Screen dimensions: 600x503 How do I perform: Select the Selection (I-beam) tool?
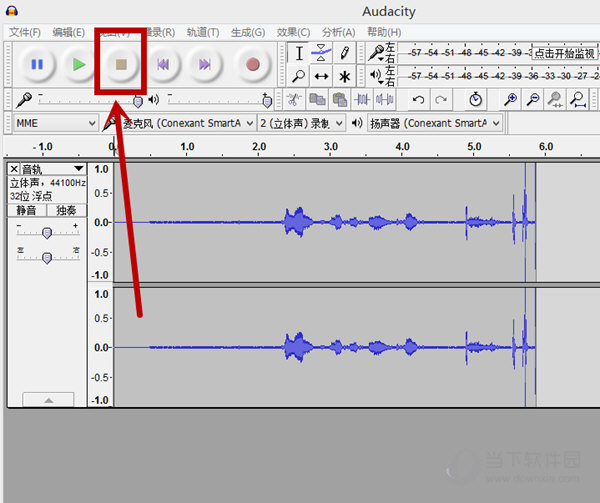click(299, 53)
